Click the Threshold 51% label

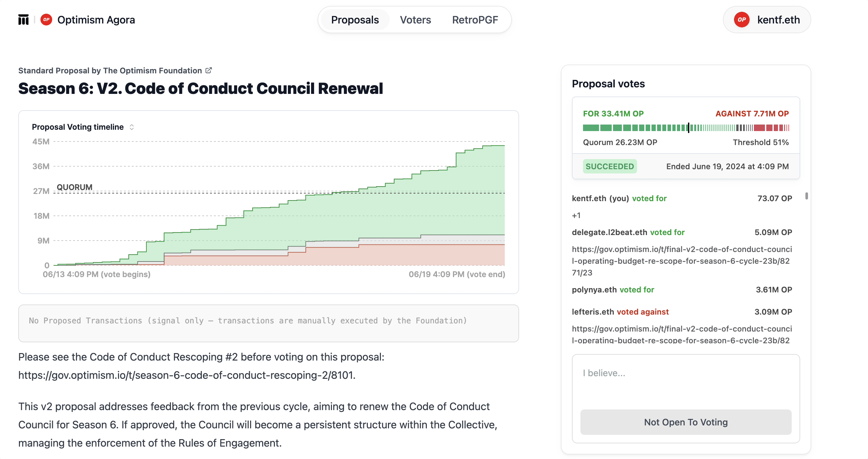click(760, 142)
